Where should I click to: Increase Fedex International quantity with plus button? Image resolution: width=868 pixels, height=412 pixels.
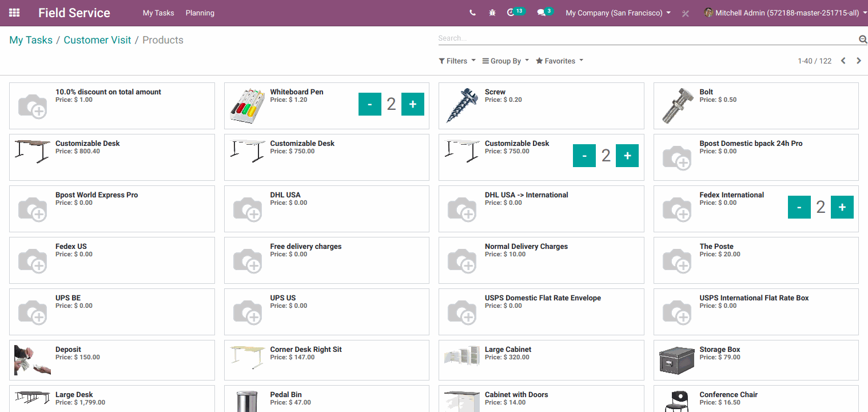[842, 207]
